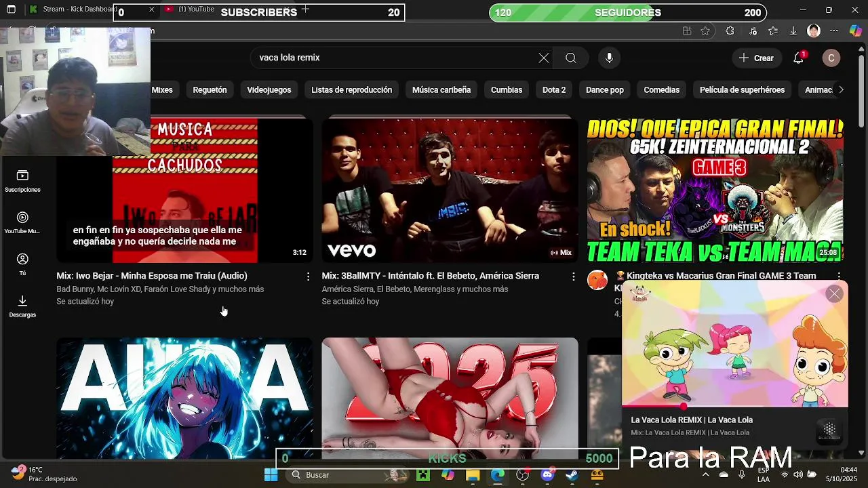Open the Musica para Cachudos thumbnail

pyautogui.click(x=184, y=190)
